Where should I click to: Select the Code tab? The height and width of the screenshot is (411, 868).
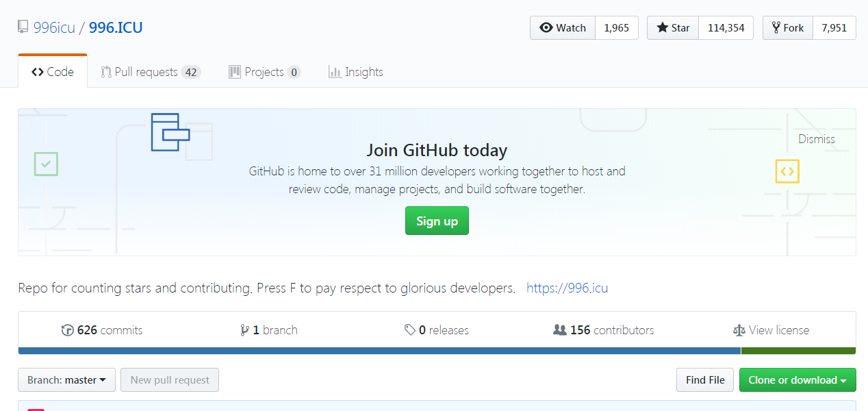(x=53, y=72)
